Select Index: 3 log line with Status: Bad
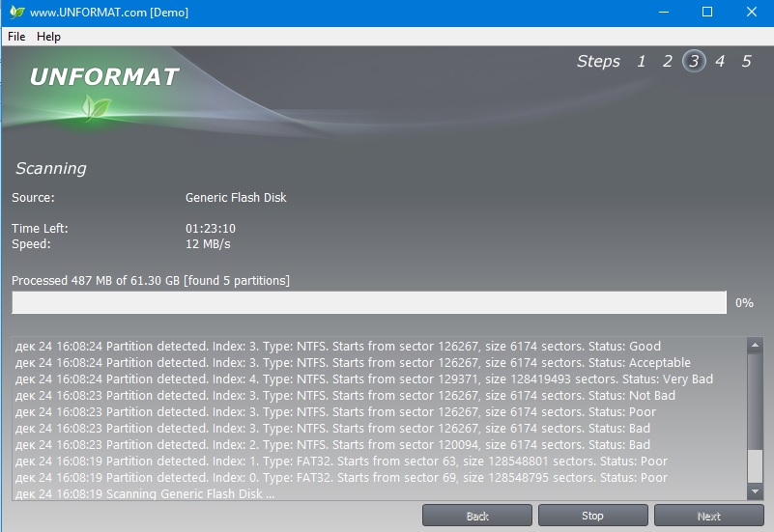774x532 pixels. click(x=332, y=428)
